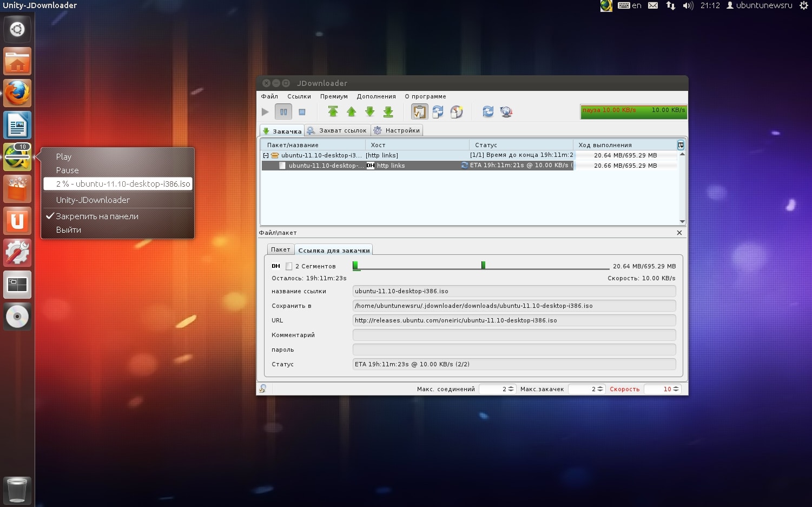Move selected link up one position

click(352, 111)
